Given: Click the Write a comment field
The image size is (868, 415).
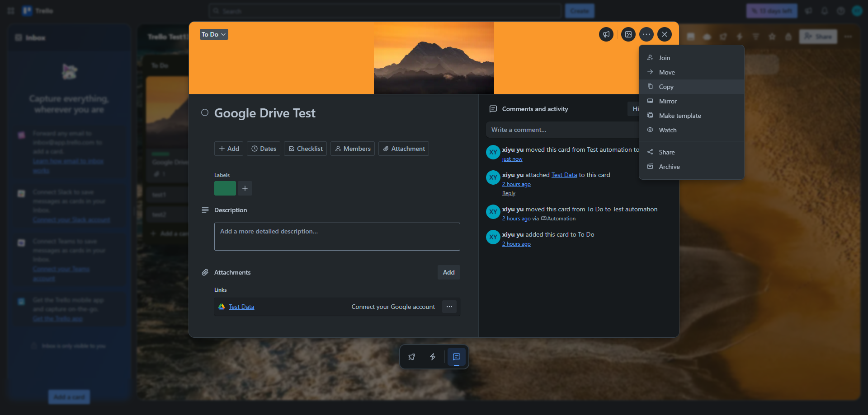Looking at the screenshot, I should [x=563, y=130].
